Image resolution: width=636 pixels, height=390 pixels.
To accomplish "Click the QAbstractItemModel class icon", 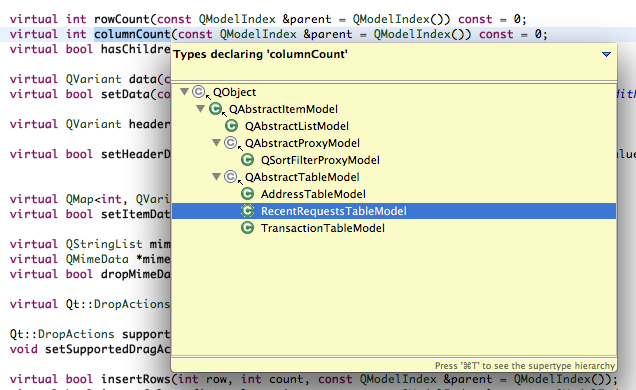I will click(x=215, y=109).
